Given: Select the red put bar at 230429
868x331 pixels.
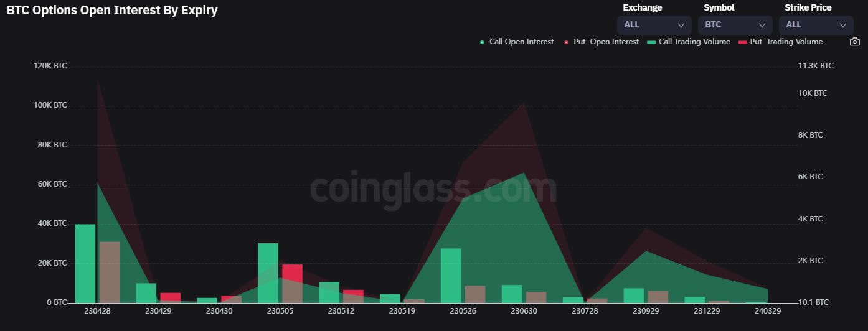Looking at the screenshot, I should (170, 297).
